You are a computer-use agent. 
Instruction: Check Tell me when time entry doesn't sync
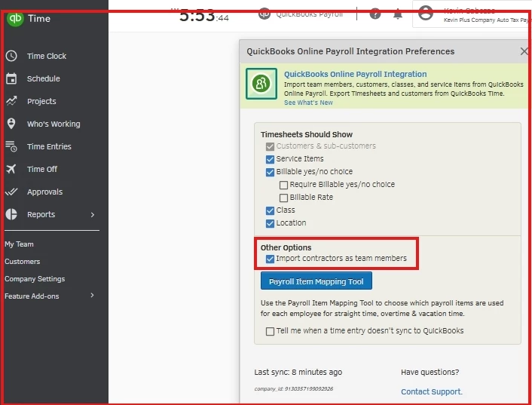[270, 331]
